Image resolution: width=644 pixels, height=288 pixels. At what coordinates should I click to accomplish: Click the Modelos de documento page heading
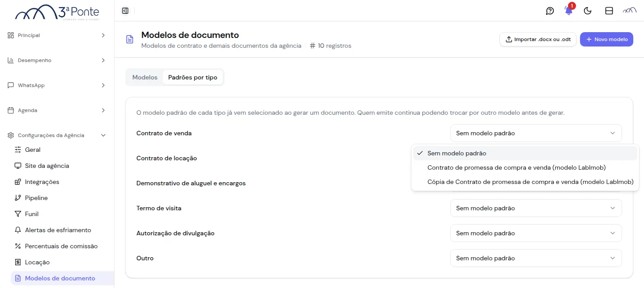coord(190,35)
